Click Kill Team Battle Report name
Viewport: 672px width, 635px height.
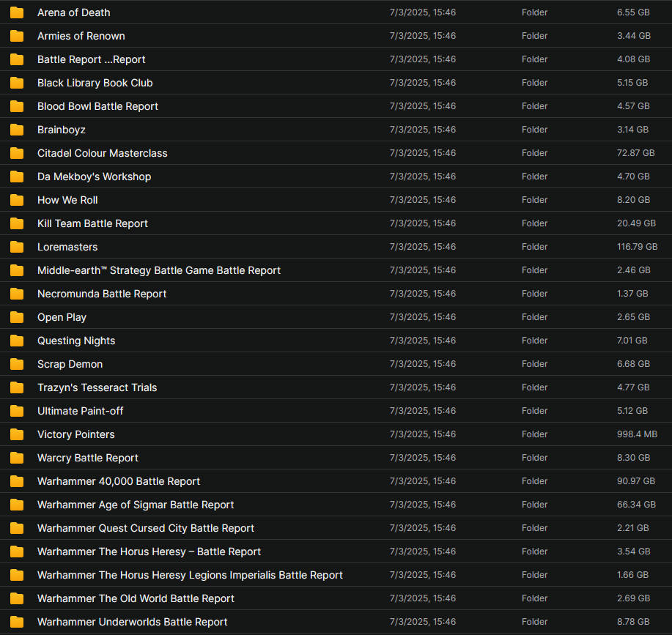(92, 223)
